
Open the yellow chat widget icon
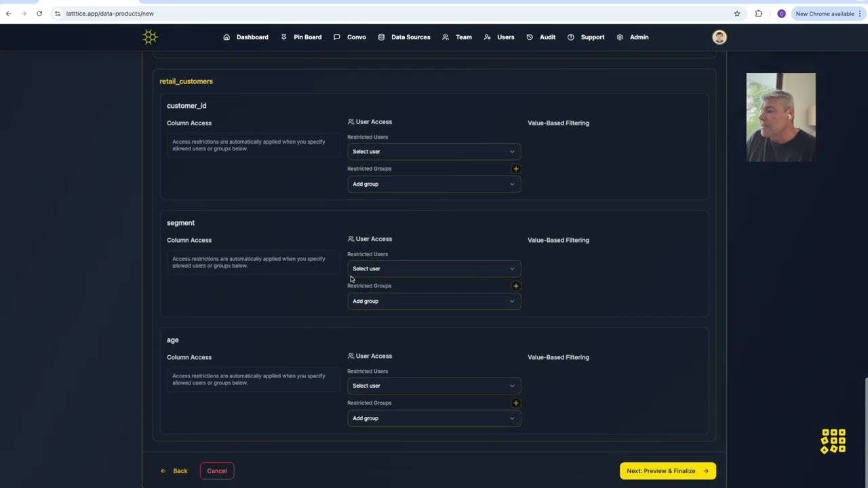pos(833,441)
